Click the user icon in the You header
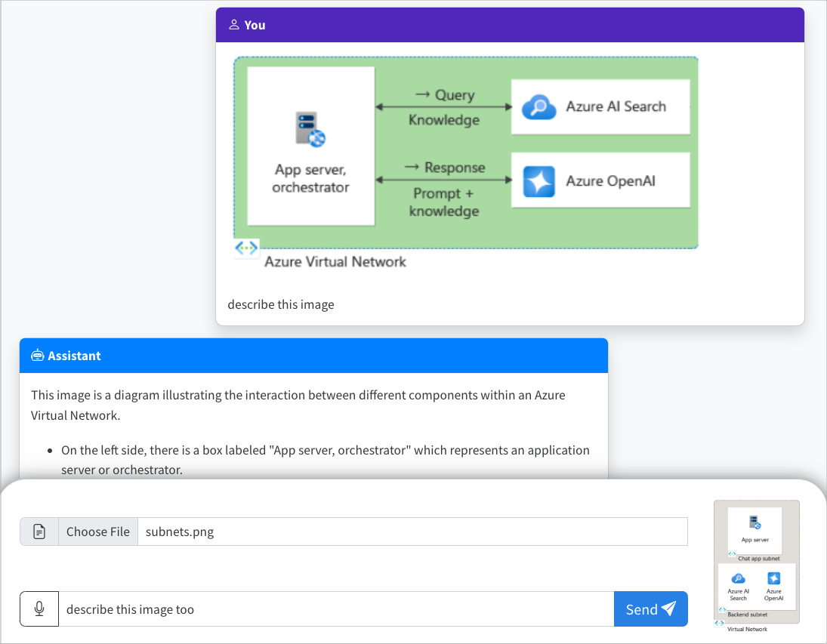Screen dimensions: 827x644 [x=234, y=25]
